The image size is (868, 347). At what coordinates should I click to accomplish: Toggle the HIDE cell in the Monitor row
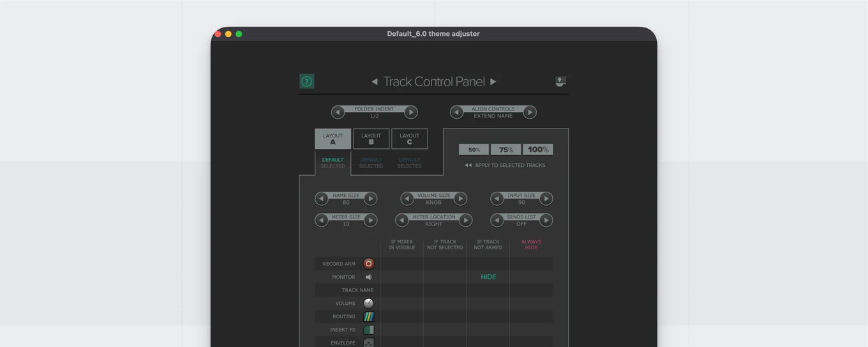tap(488, 277)
